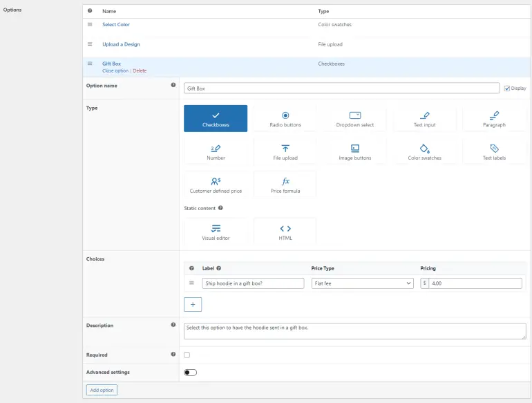Click the drag handle for Select Color row
This screenshot has width=532, height=403.
coord(90,24)
